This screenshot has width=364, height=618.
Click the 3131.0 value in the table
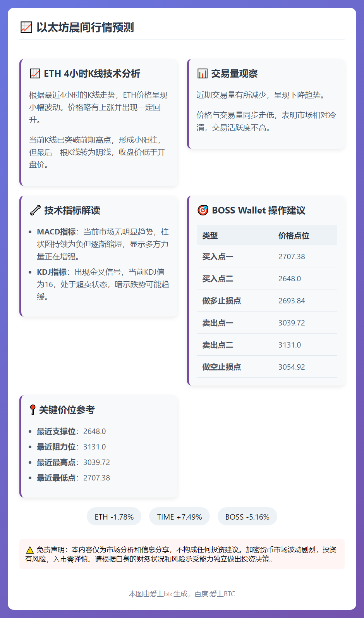(x=290, y=345)
